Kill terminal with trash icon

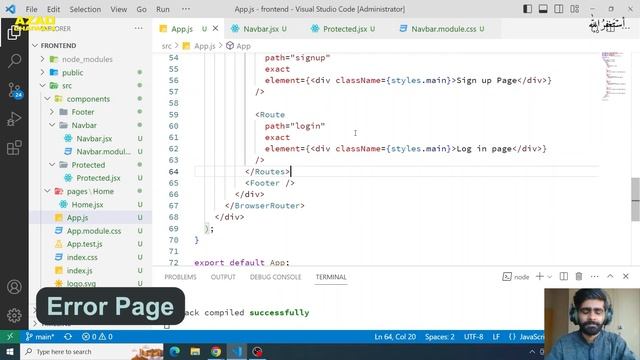tap(579, 276)
